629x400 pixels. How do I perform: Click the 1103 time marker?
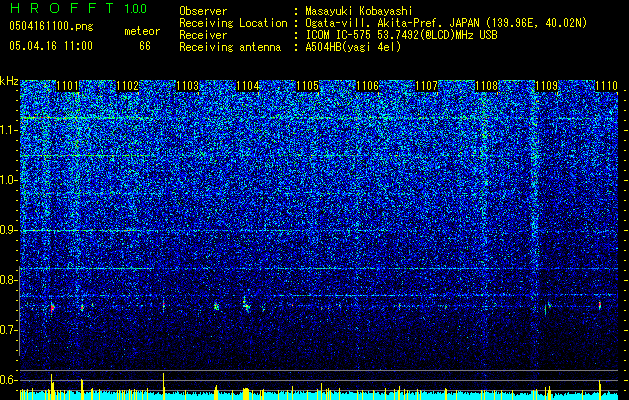pyautogui.click(x=187, y=86)
